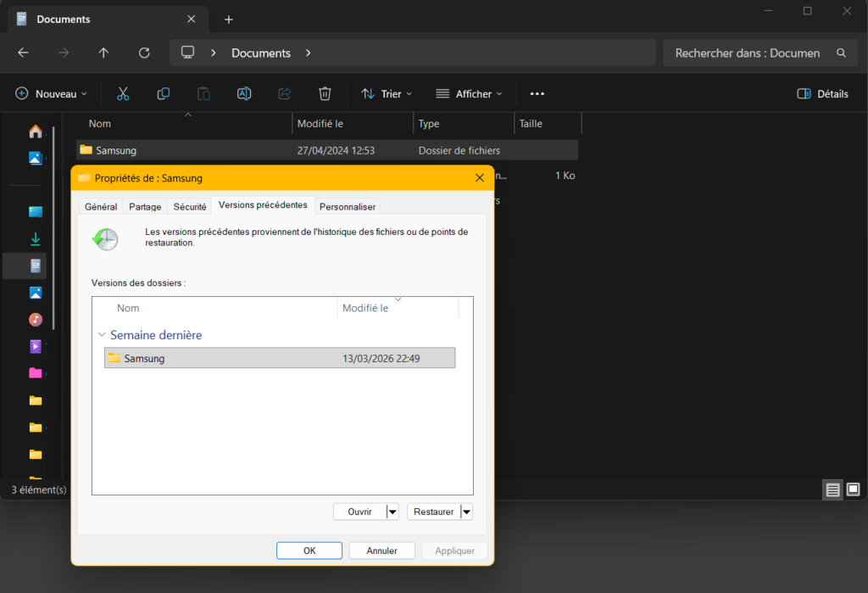Click the Share icon in the toolbar

pyautogui.click(x=285, y=93)
